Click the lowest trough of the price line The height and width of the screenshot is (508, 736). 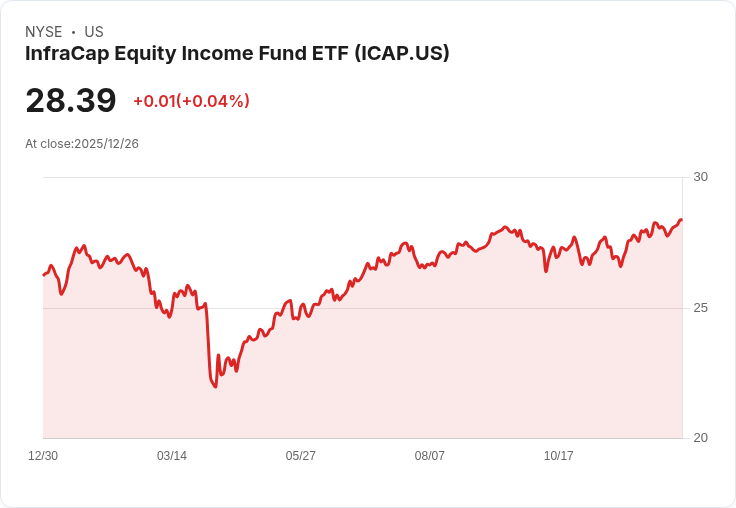(215, 386)
